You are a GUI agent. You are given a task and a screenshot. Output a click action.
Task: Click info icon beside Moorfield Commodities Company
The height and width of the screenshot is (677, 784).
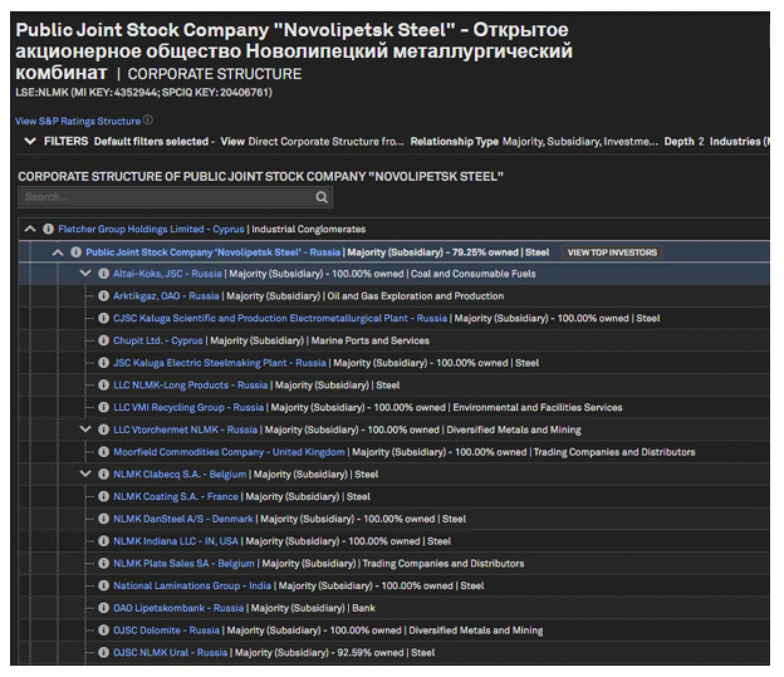pos(104,452)
